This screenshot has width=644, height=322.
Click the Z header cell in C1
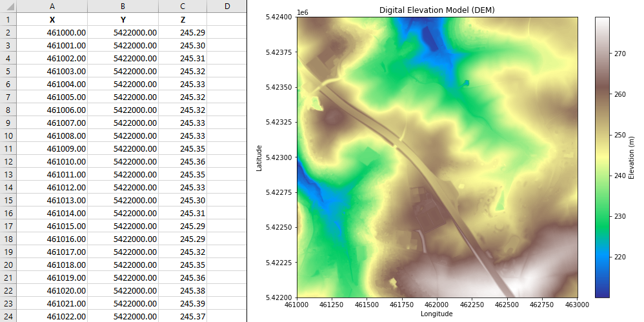tap(183, 19)
